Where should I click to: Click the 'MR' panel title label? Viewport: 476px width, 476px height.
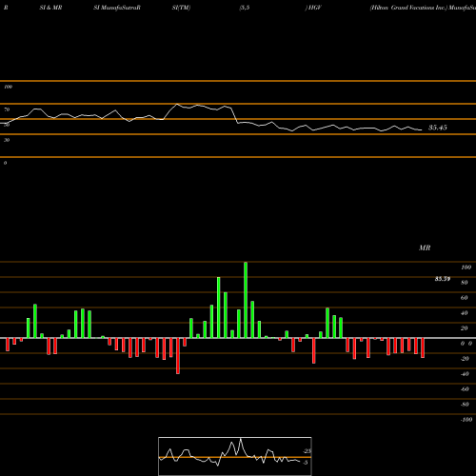point(425,248)
